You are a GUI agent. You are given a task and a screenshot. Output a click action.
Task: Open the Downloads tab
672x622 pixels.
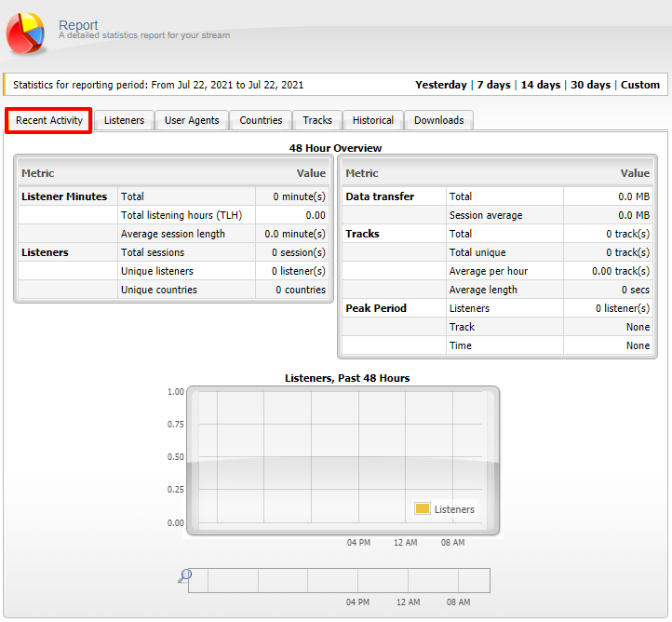click(x=439, y=120)
